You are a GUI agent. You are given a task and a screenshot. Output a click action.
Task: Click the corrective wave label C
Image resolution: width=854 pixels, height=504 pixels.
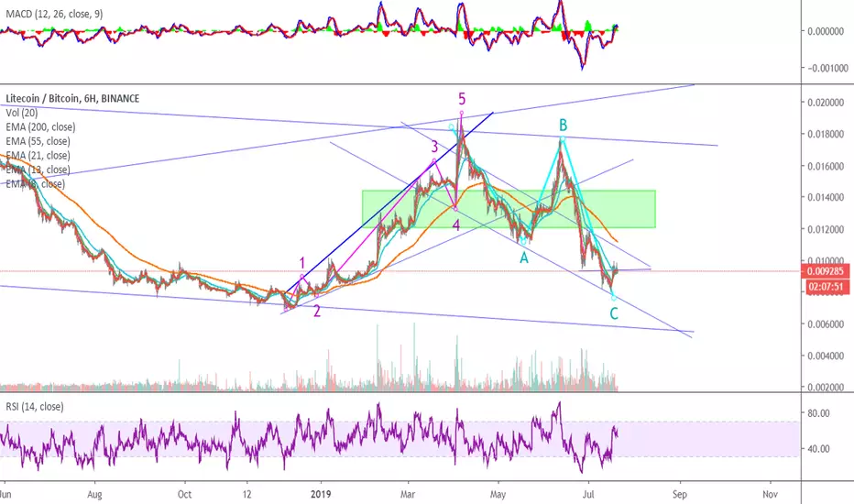point(614,313)
